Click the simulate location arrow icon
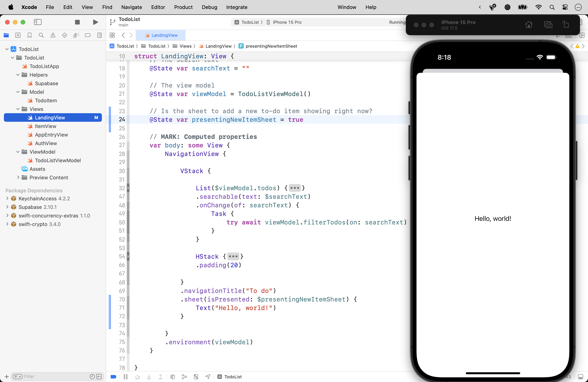The width and height of the screenshot is (588, 382). click(208, 377)
